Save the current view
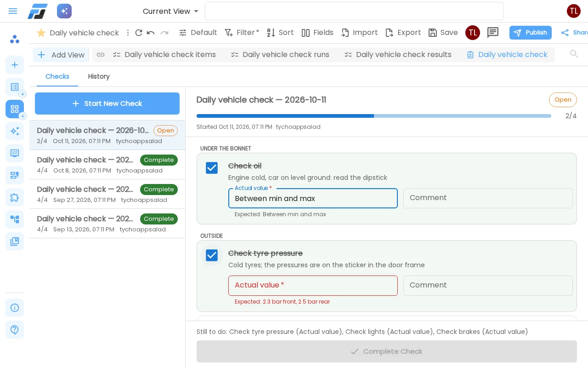This screenshot has width=588, height=368. (x=443, y=33)
